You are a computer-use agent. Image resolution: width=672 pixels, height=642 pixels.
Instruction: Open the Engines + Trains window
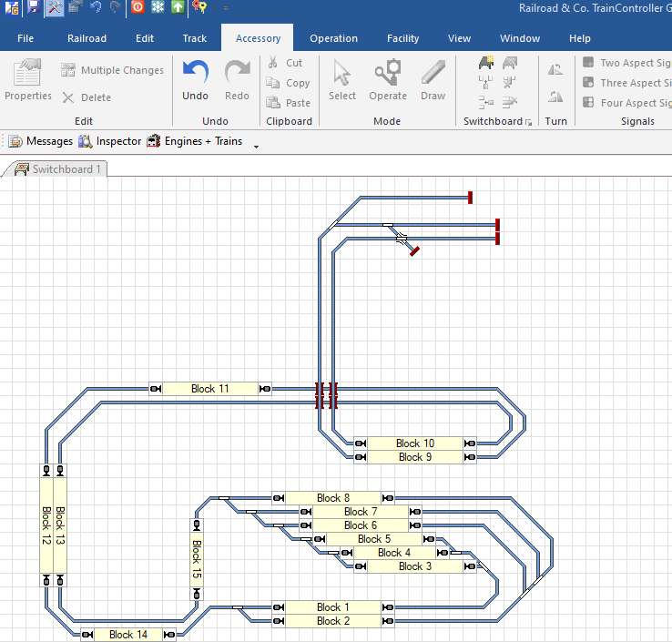coord(194,141)
